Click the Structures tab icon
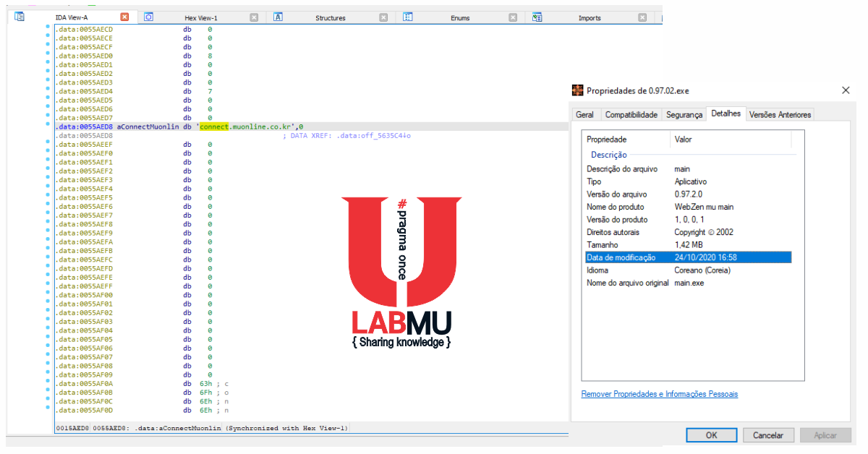 [278, 16]
